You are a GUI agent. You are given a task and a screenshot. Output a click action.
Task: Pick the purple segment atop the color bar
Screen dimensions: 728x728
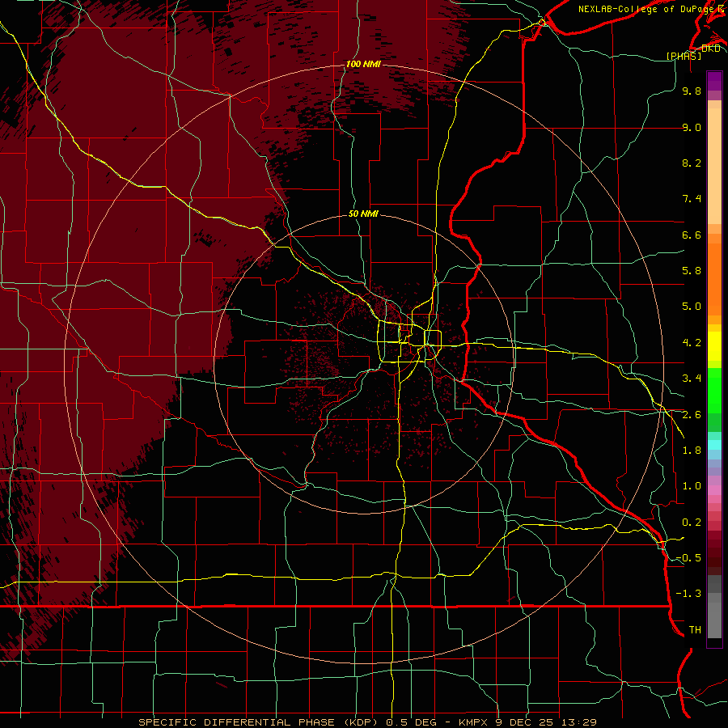pos(714,81)
